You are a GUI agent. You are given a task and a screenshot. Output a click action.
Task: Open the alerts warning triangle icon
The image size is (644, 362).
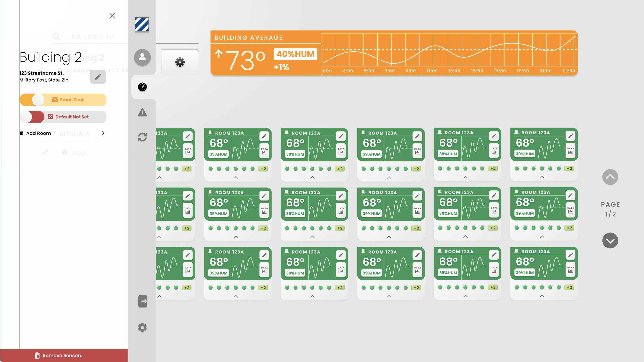142,112
